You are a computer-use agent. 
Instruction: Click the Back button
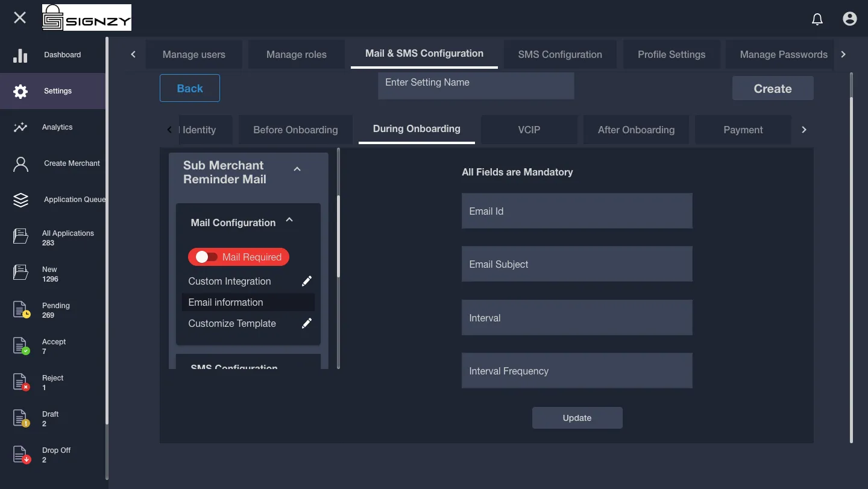tap(190, 88)
